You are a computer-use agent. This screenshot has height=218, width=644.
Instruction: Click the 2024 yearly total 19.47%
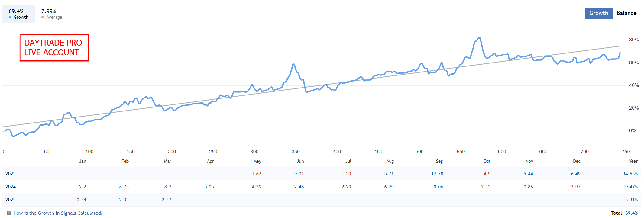(x=630, y=187)
